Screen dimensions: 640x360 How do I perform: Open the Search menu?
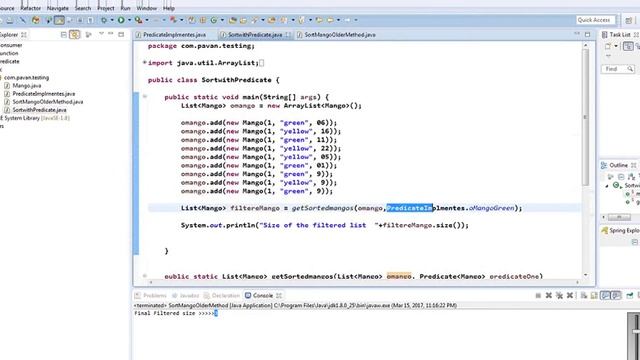click(x=83, y=8)
